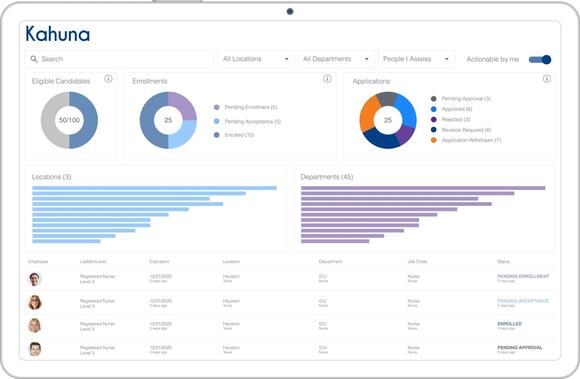The height and width of the screenshot is (379, 580).
Task: Click the Pending Acceptance legend dot
Action: coord(217,121)
